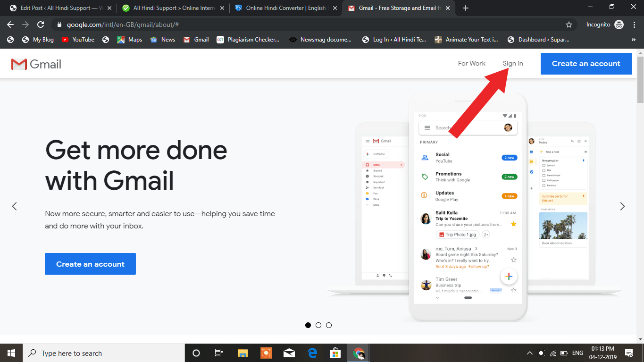Image resolution: width=644 pixels, height=362 pixels.
Task: Open Microsoft Store from taskbar
Action: coord(335,353)
